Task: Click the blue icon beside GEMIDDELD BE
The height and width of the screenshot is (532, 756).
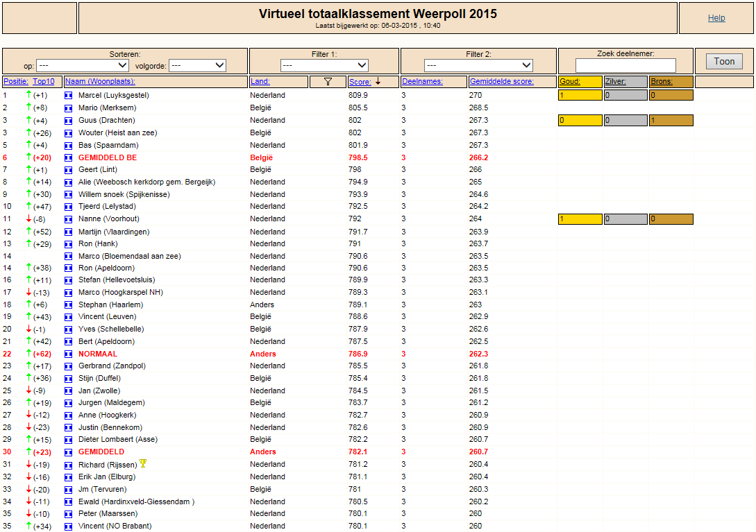Action: [x=69, y=157]
